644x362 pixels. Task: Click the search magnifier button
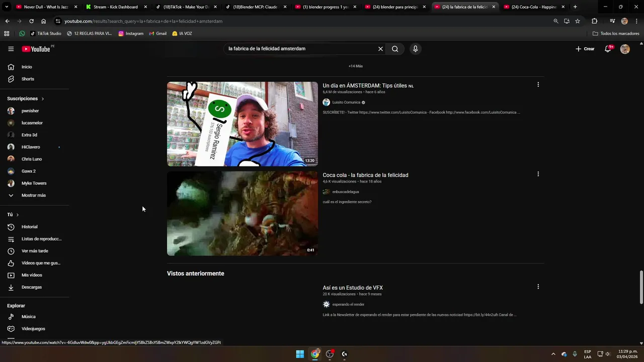point(395,49)
